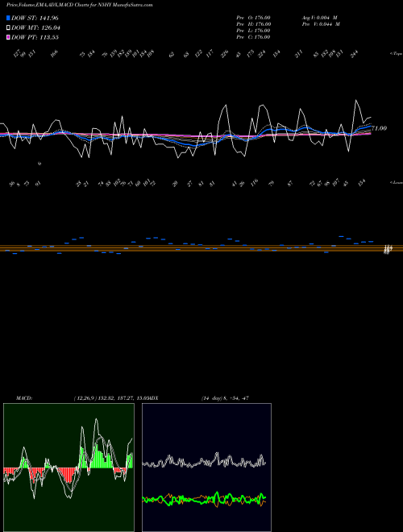
Task: Click the 'MACD:' panel label
Action: coord(23,398)
